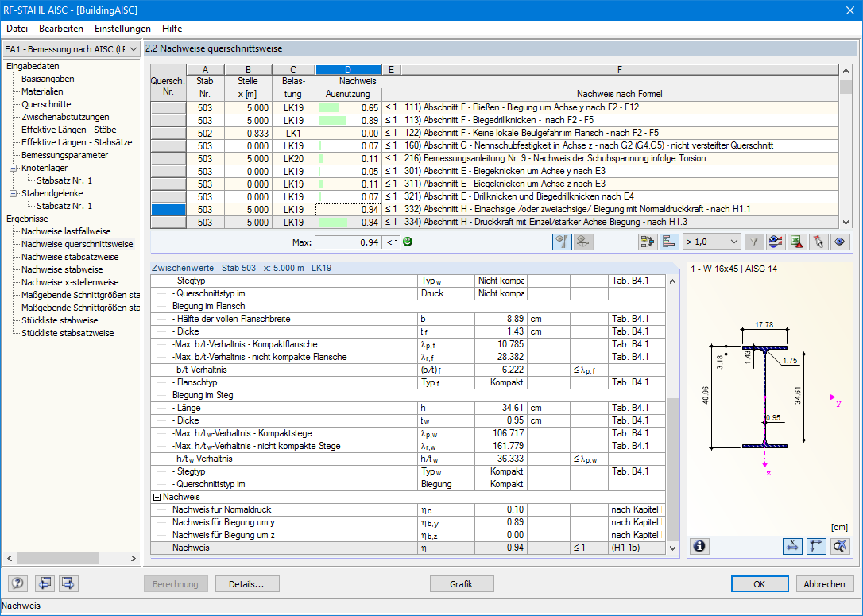Image resolution: width=863 pixels, height=616 pixels.
Task: Open the Bearbeiten menu
Action: 61,29
